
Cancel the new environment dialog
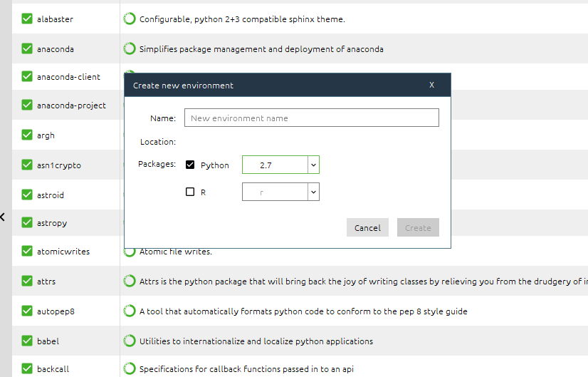click(x=367, y=227)
